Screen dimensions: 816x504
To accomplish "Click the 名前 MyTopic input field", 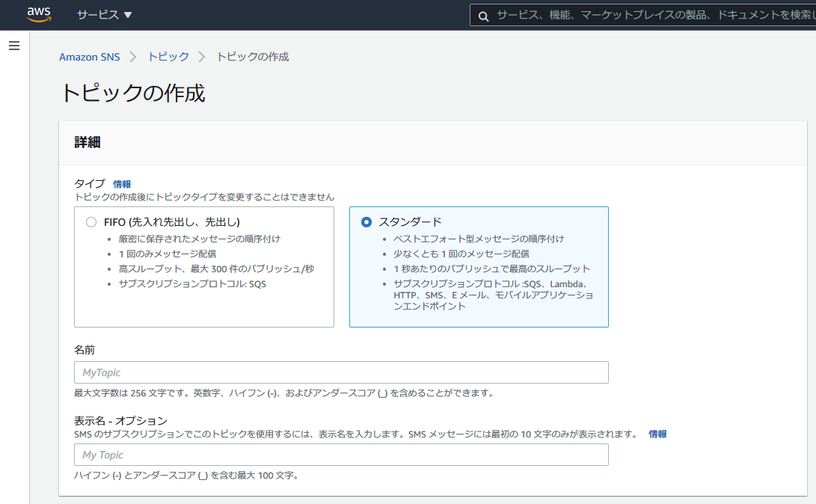I will coord(341,372).
